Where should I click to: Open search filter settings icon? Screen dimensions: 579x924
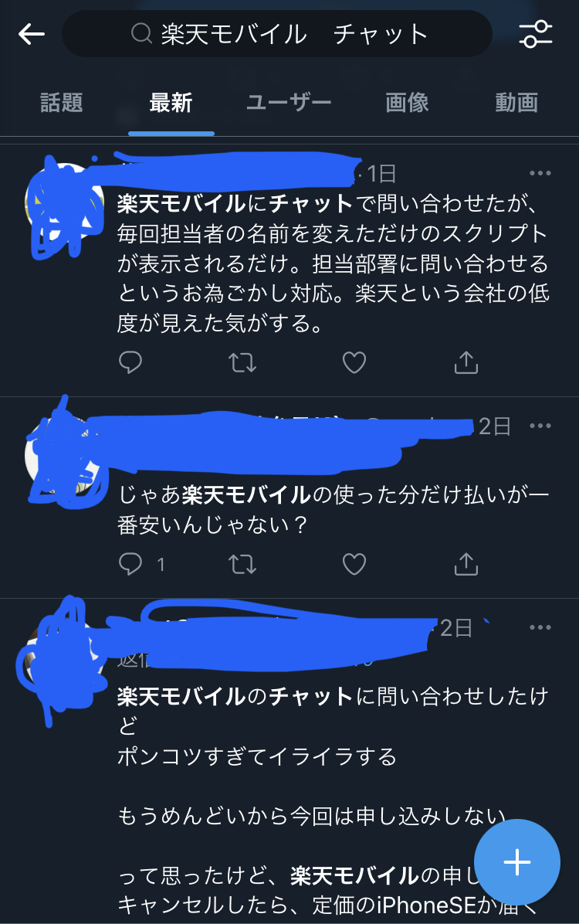pos(536,34)
